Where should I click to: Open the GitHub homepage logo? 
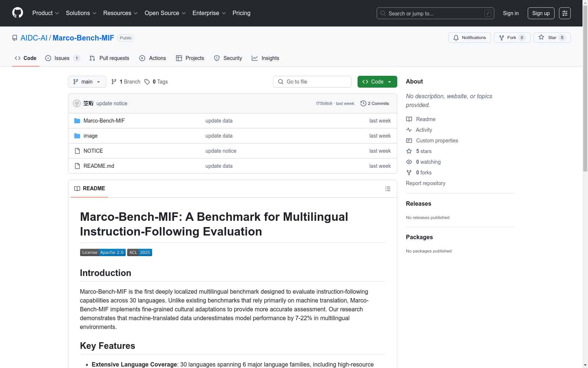[x=18, y=13]
